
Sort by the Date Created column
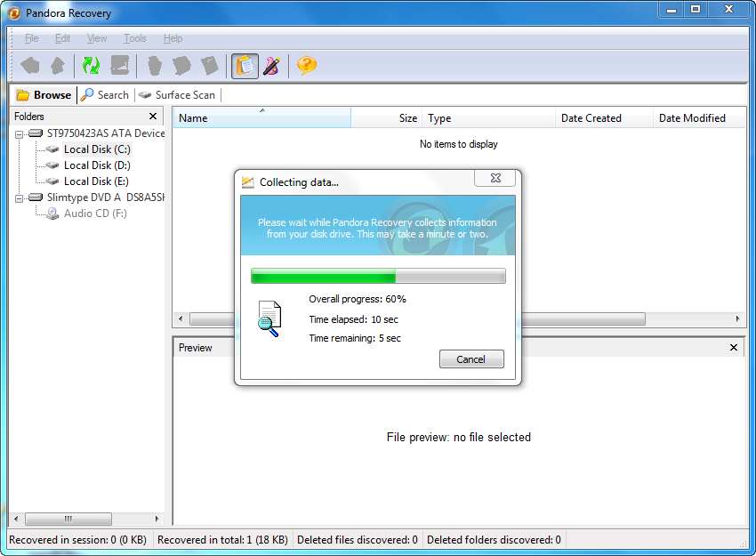(604, 118)
